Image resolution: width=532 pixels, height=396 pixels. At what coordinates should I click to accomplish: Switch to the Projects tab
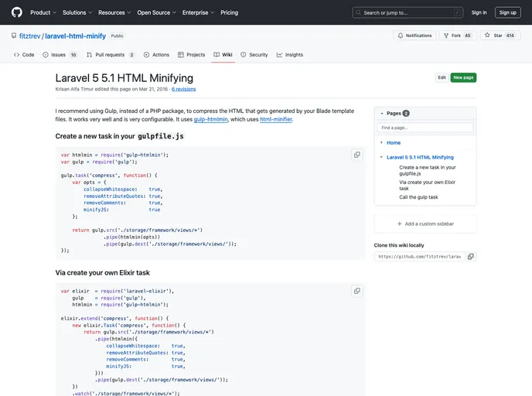point(191,55)
